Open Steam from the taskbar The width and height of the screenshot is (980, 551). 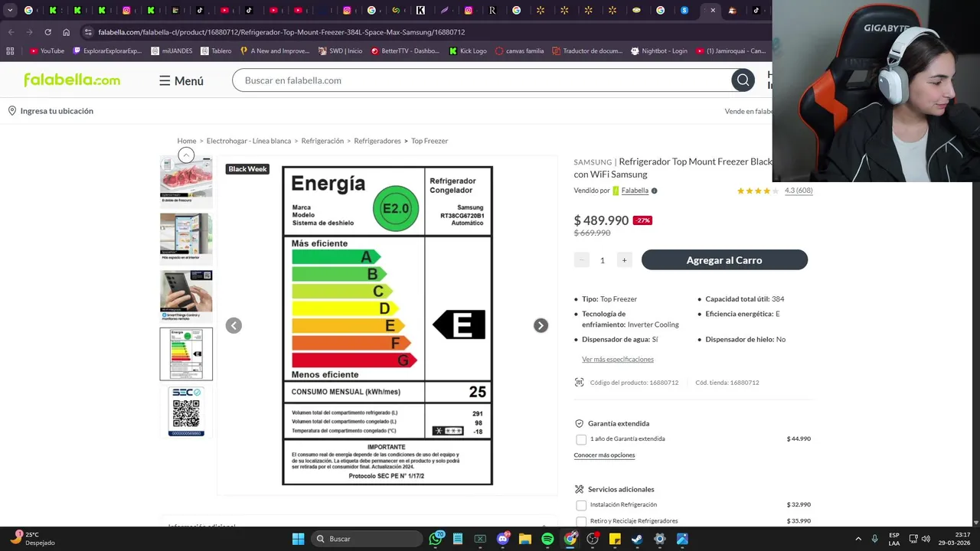click(x=637, y=539)
